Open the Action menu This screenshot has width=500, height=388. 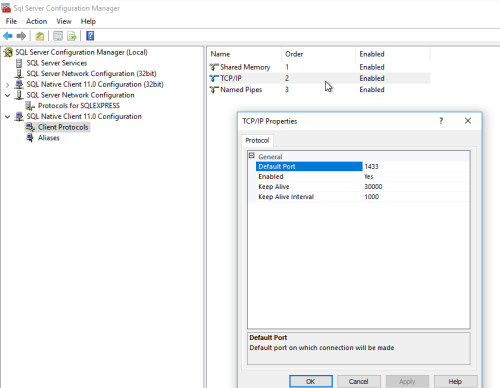(36, 21)
